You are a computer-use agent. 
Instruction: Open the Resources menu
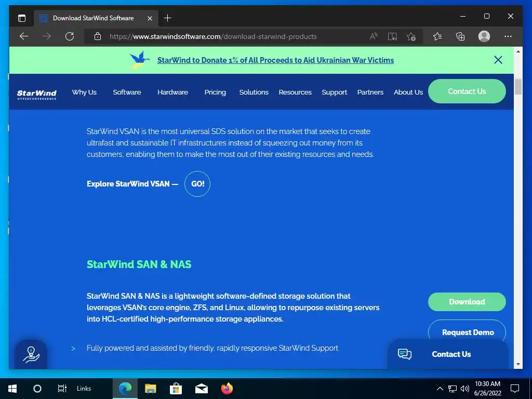pyautogui.click(x=295, y=92)
